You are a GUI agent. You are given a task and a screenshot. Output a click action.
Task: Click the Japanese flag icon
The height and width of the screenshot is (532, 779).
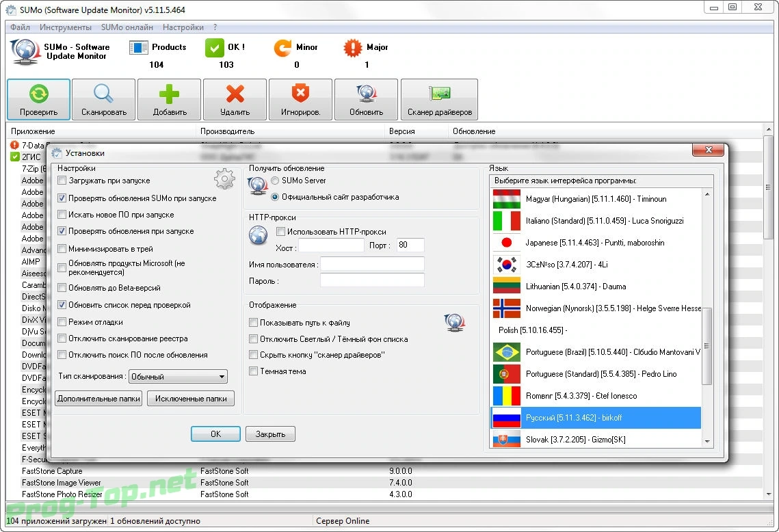(x=507, y=242)
